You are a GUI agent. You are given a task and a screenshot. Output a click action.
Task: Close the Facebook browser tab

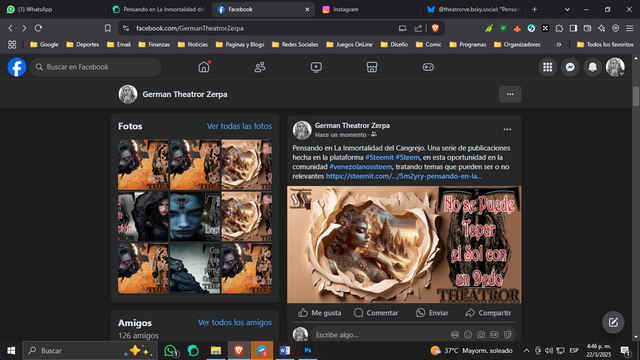click(x=307, y=9)
